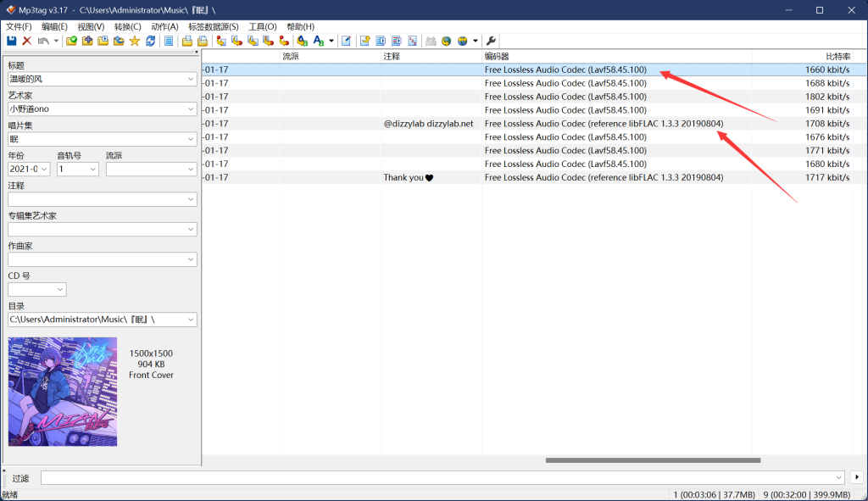Click the extended tags edit icon
This screenshot has height=501, width=868.
click(346, 41)
